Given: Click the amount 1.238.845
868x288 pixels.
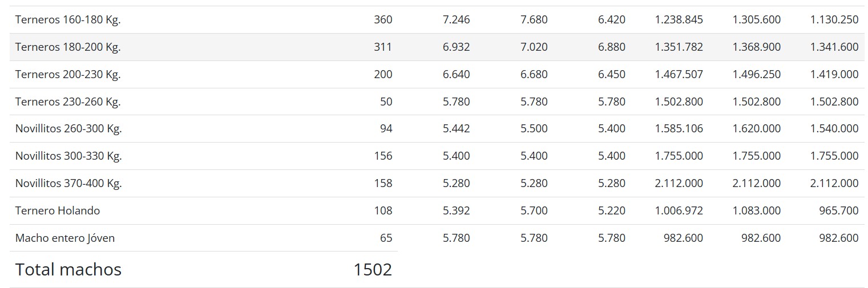Looking at the screenshot, I should click(679, 20).
